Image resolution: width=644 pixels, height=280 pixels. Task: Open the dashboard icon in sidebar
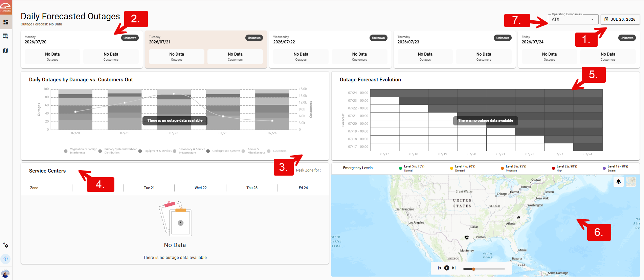tap(6, 22)
